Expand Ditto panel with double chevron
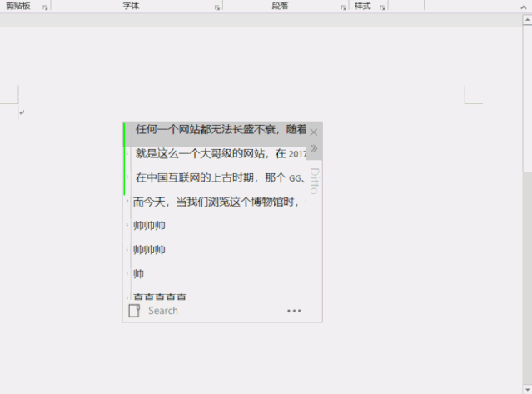 tap(314, 148)
